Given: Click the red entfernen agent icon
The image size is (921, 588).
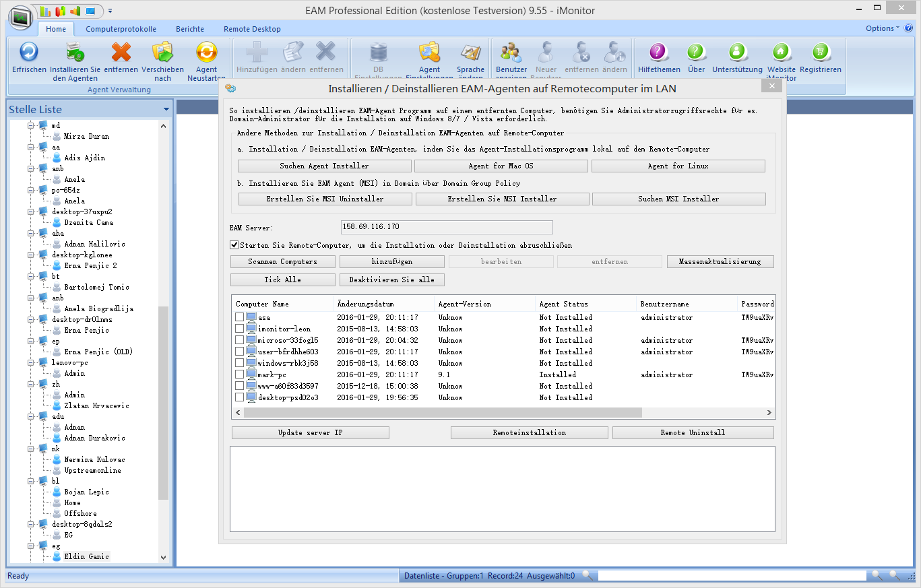Looking at the screenshot, I should tap(121, 53).
